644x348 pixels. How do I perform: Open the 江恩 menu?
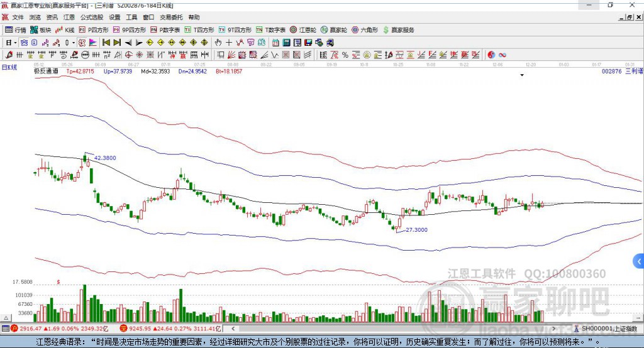tap(69, 17)
